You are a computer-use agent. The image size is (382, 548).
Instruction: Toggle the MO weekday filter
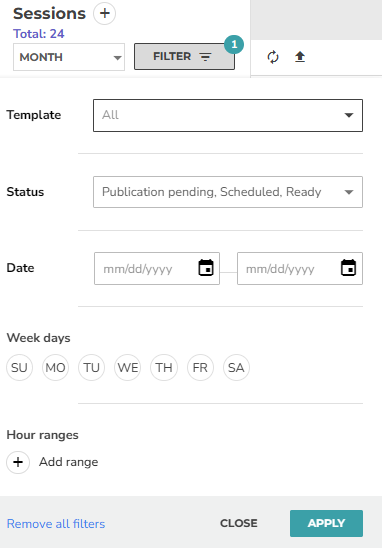(x=55, y=367)
